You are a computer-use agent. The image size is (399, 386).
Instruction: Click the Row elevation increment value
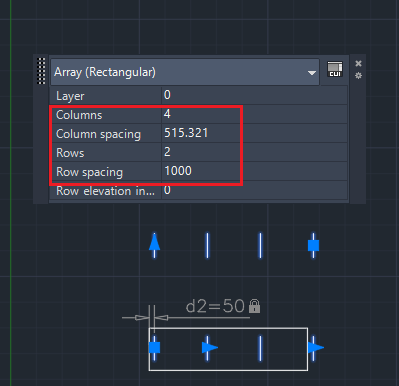click(x=254, y=190)
